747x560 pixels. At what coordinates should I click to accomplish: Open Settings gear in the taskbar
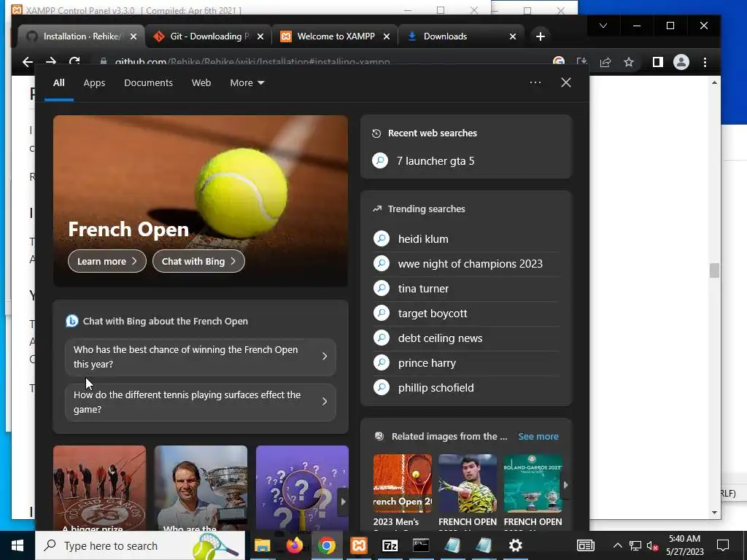pos(516,545)
